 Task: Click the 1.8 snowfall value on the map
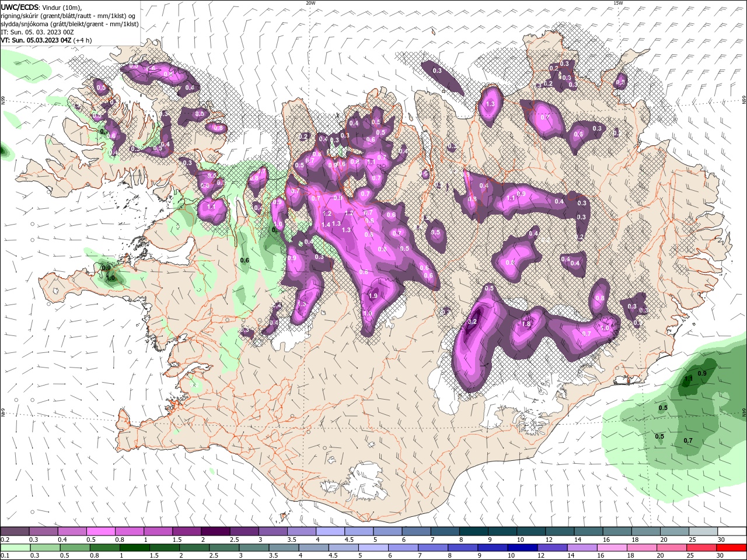point(525,324)
